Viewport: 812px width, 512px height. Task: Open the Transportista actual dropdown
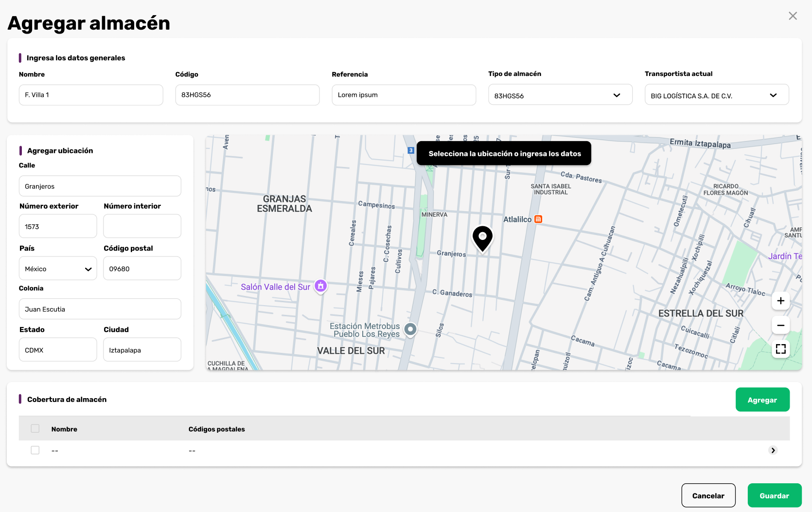(717, 95)
